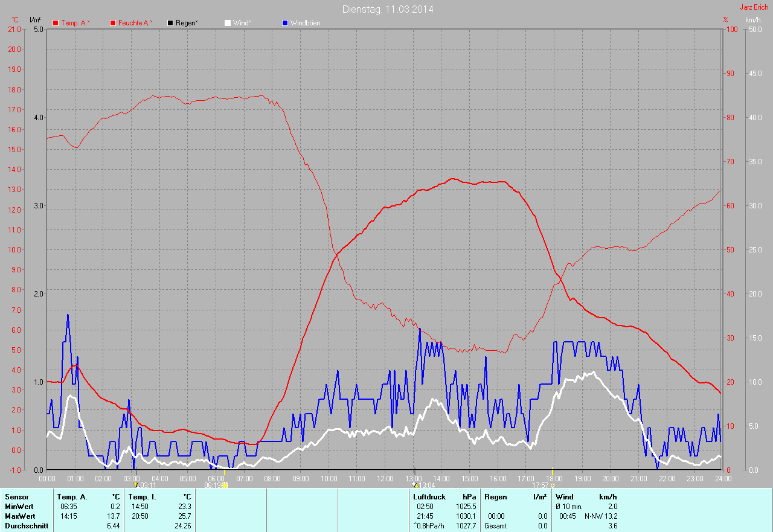Click the white Wind* legend swatch
Screen dimensions: 773x532
click(228, 23)
